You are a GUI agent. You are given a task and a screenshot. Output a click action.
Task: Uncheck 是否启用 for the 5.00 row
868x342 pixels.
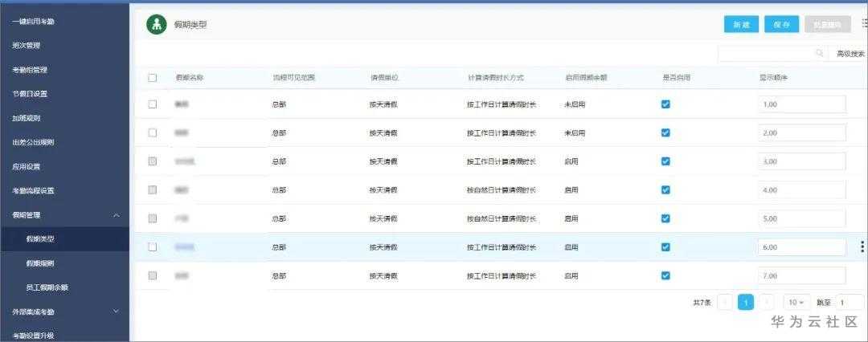click(666, 218)
